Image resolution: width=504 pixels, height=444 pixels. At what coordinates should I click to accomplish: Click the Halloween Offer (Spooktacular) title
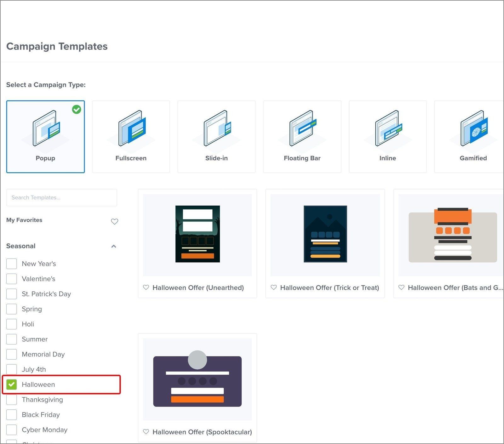[x=202, y=432]
